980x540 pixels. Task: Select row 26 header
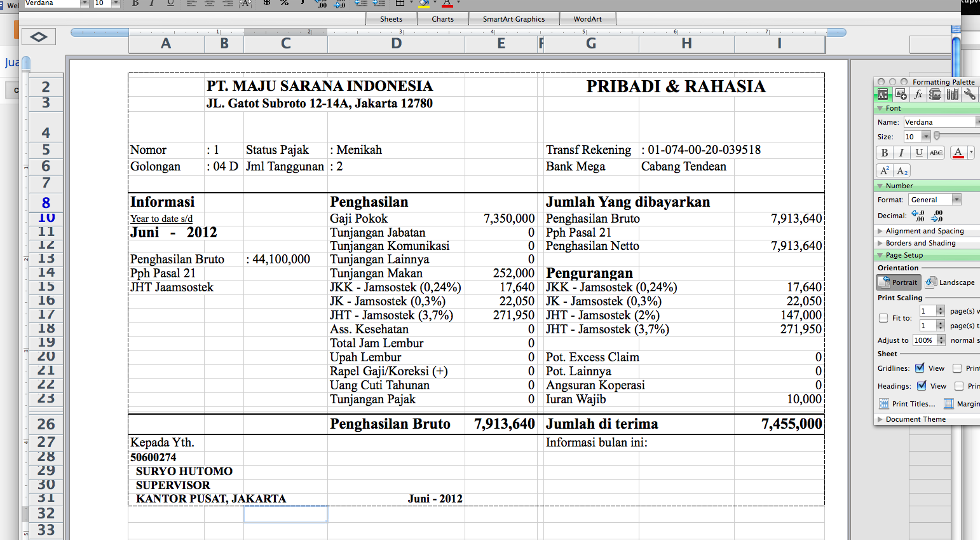[x=46, y=424]
